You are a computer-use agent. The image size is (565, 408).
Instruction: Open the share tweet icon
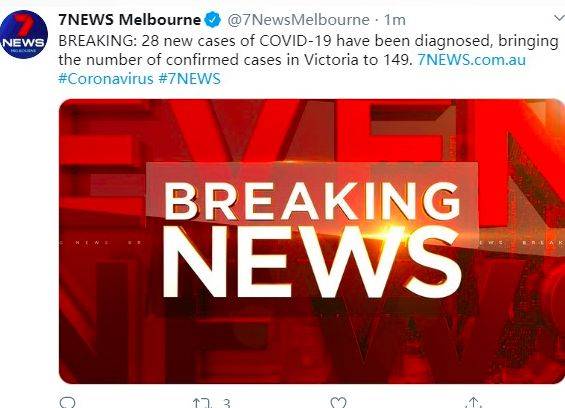coord(473,402)
